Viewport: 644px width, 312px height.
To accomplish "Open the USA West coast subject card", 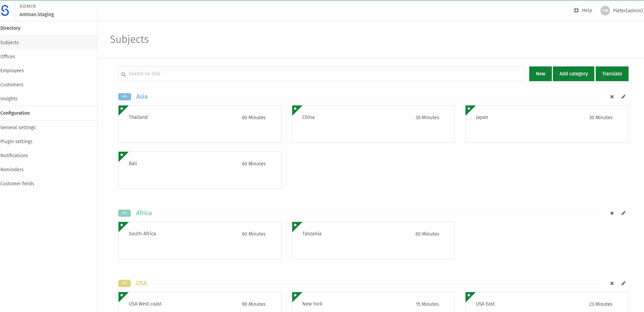I will 200,302.
